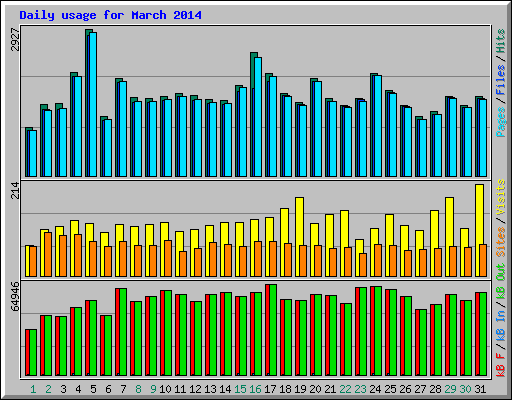Click the 2927 axis value
The width and height of the screenshot is (512, 400).
[15, 40]
